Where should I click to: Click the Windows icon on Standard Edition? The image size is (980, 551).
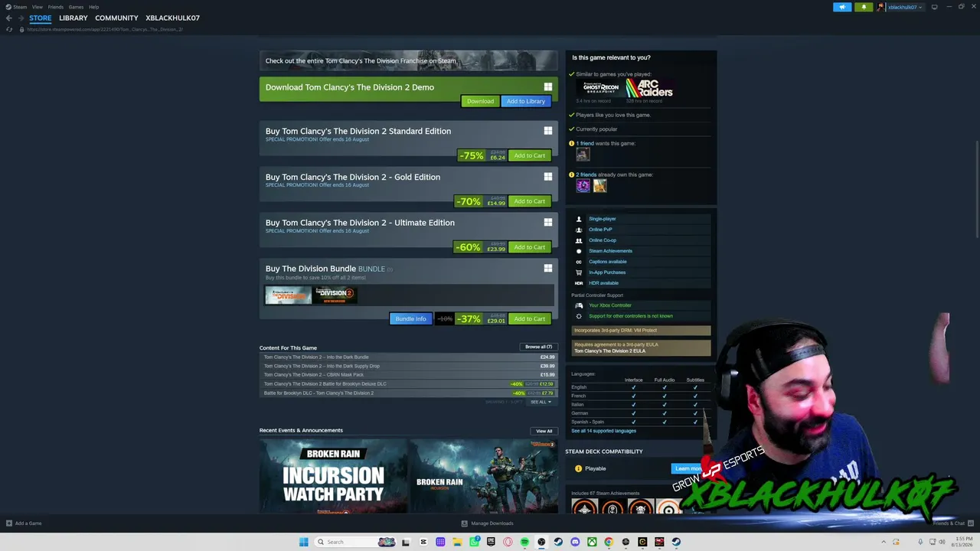click(x=548, y=131)
